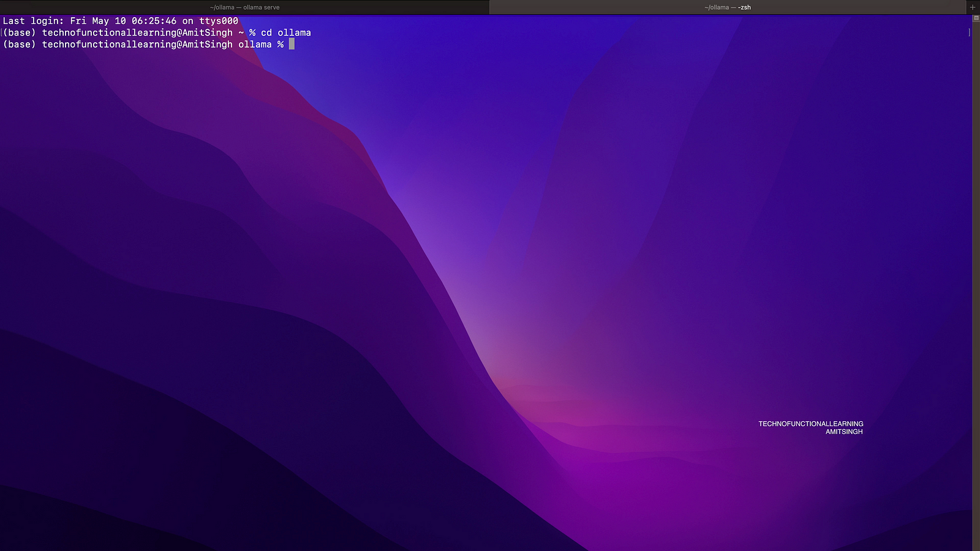Click the tilde in the first prompt
This screenshot has width=980, height=551.
(241, 32)
